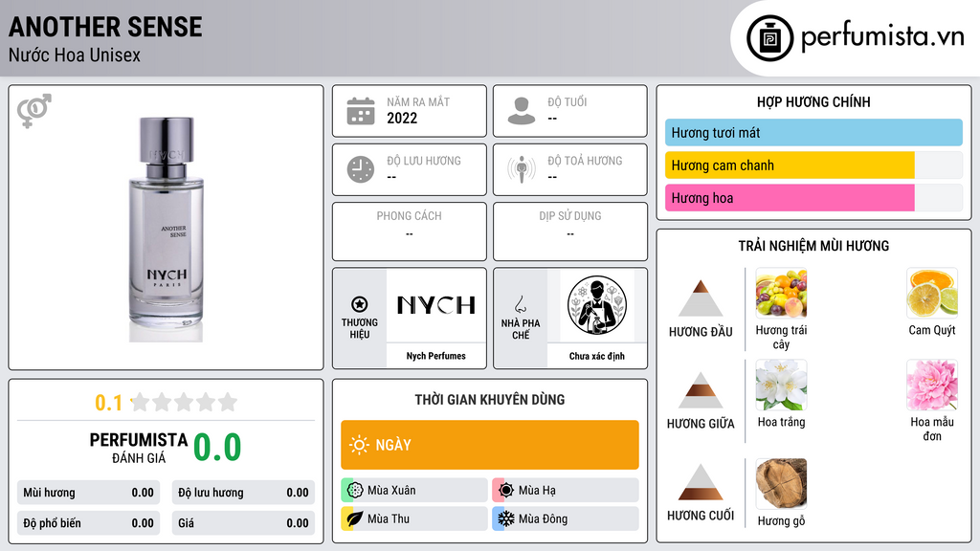Click the perfumista.vn site name
980x551 pixels.
click(882, 37)
